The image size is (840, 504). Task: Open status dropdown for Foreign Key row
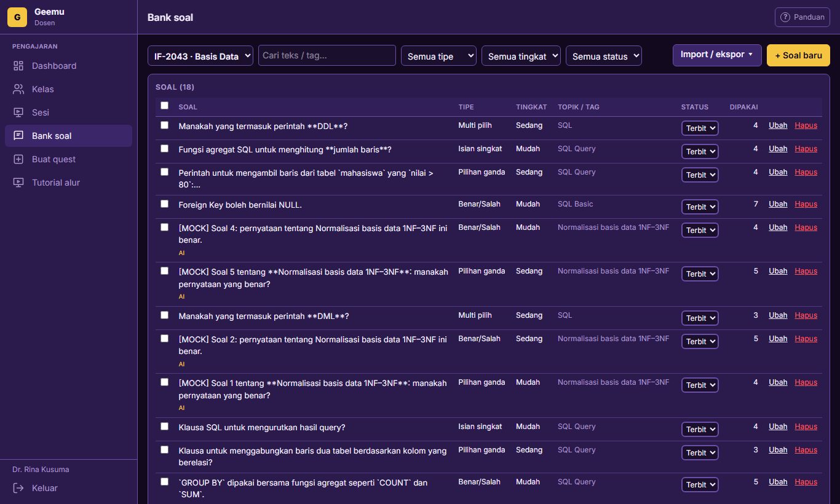point(700,207)
